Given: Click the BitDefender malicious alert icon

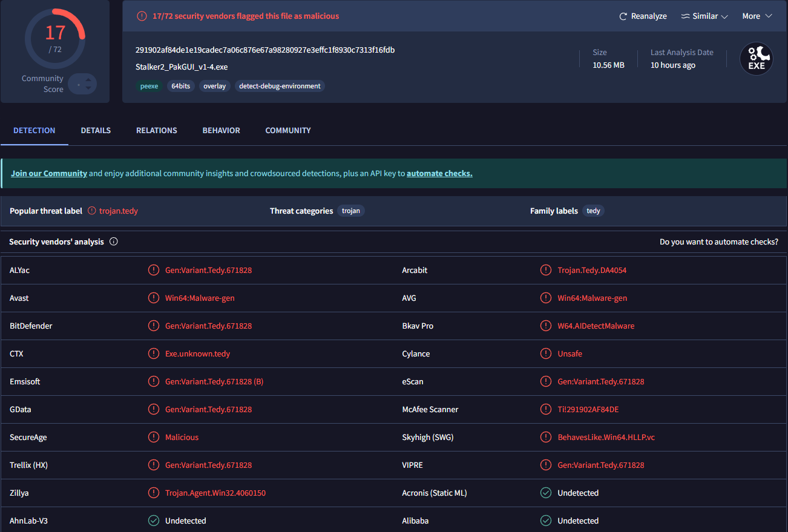Looking at the screenshot, I should click(154, 326).
